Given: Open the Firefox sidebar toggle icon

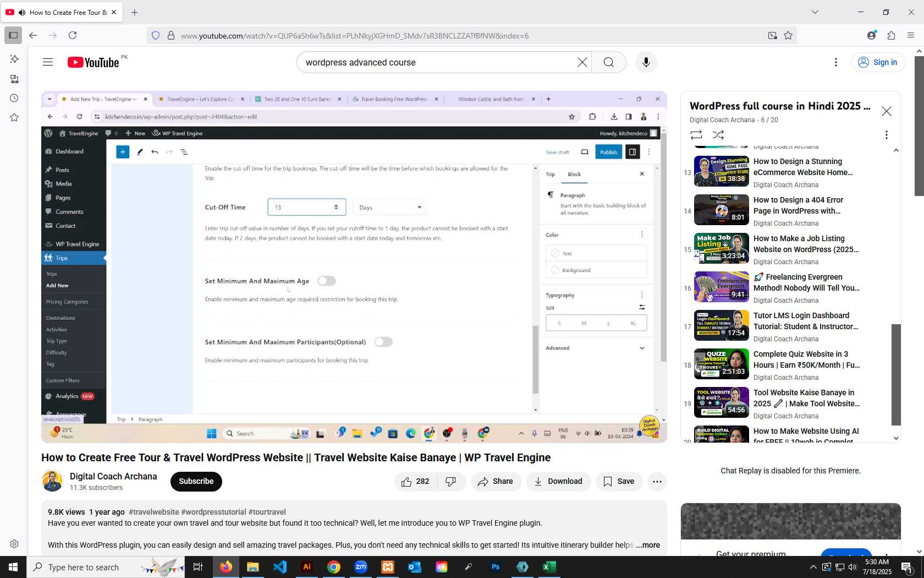Looking at the screenshot, I should (13, 35).
